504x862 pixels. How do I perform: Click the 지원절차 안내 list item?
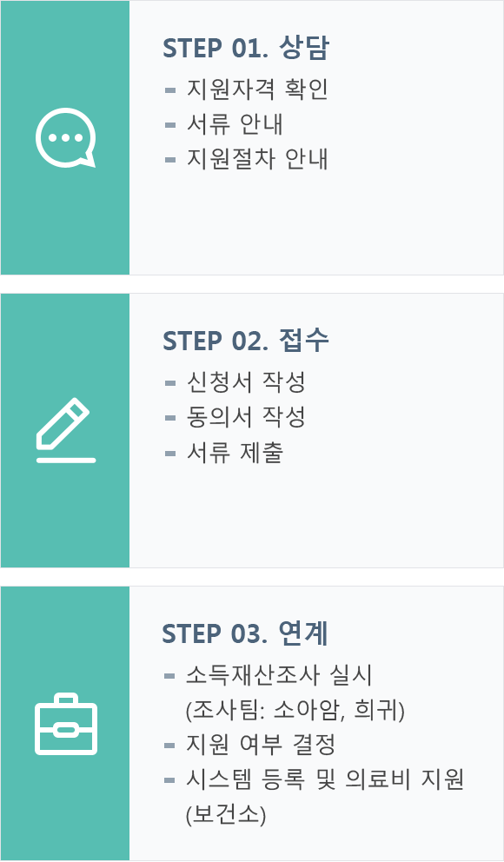click(x=257, y=159)
